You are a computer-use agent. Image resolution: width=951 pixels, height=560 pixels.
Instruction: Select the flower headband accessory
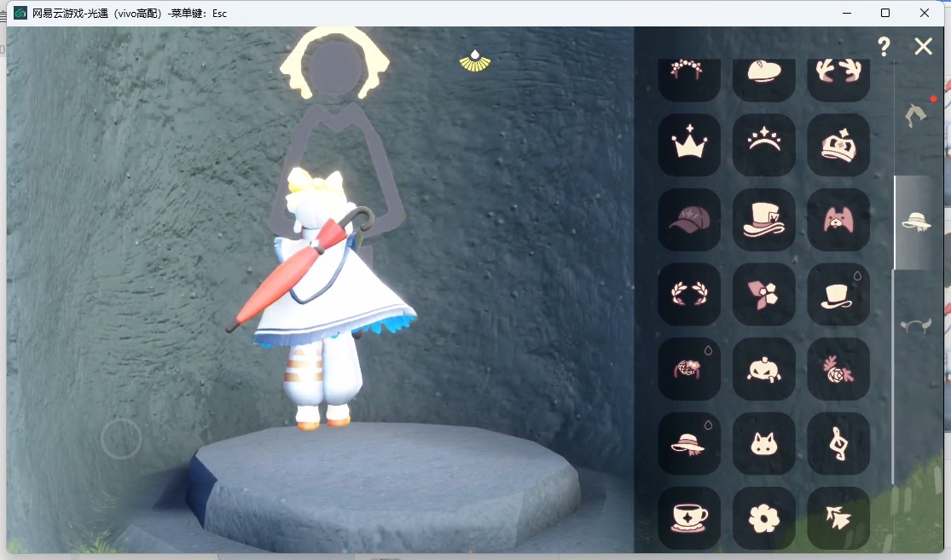pyautogui.click(x=689, y=78)
